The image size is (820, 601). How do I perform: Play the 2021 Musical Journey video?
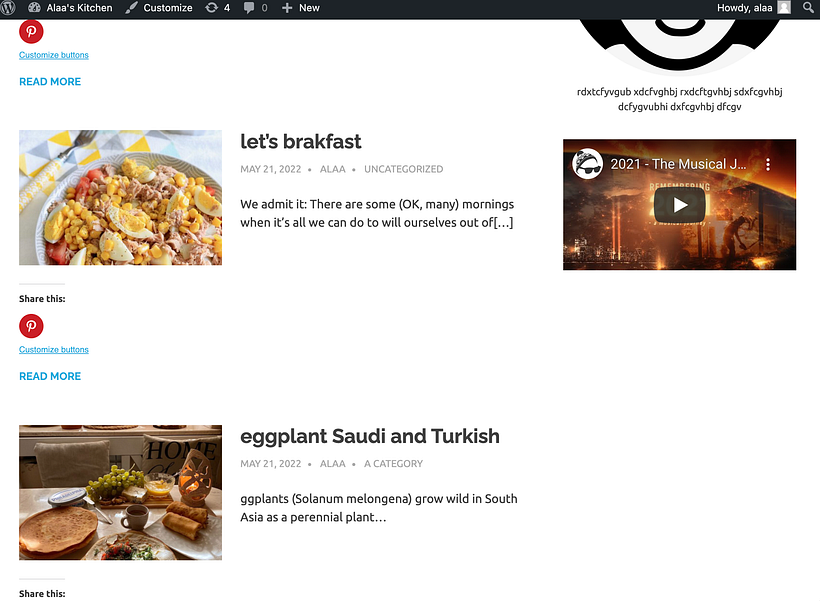tap(679, 204)
